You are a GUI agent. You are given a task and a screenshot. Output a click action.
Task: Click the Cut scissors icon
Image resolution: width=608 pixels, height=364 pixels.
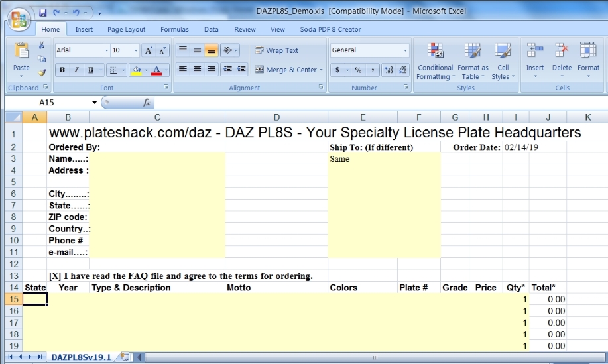click(x=42, y=45)
